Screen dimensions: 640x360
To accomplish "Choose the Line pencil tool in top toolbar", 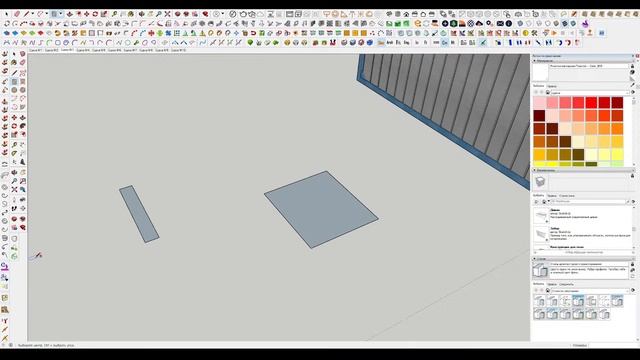I will pos(26,14).
